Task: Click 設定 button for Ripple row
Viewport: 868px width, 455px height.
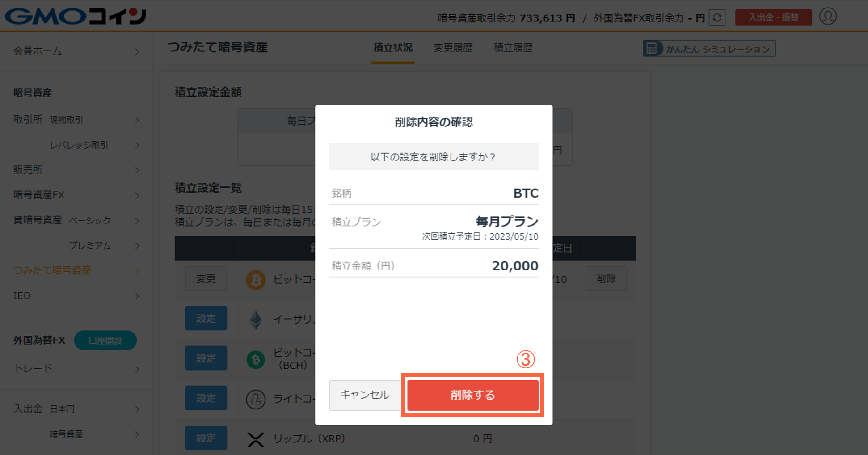Action: pyautogui.click(x=206, y=438)
